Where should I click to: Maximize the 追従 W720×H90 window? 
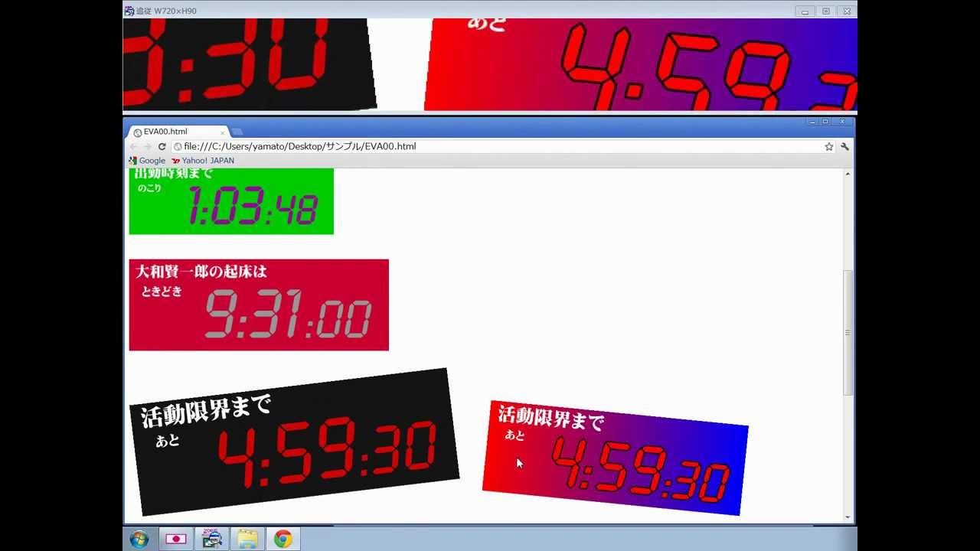pyautogui.click(x=825, y=11)
